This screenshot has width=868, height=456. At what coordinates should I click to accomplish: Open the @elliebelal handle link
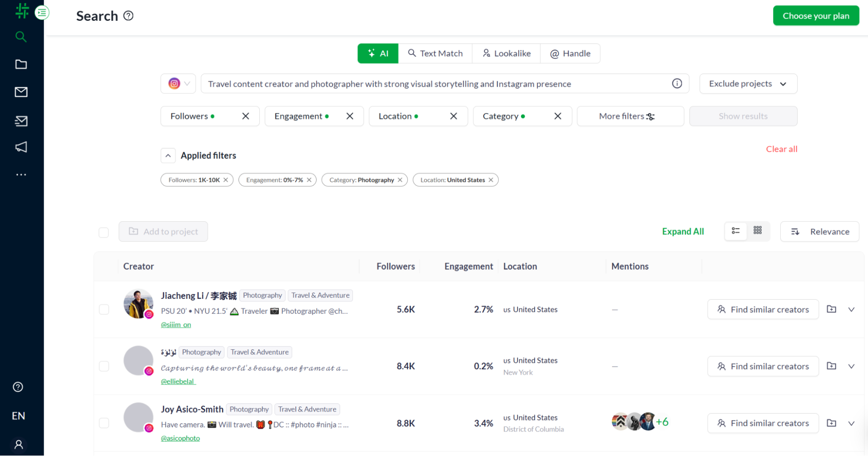[178, 382]
